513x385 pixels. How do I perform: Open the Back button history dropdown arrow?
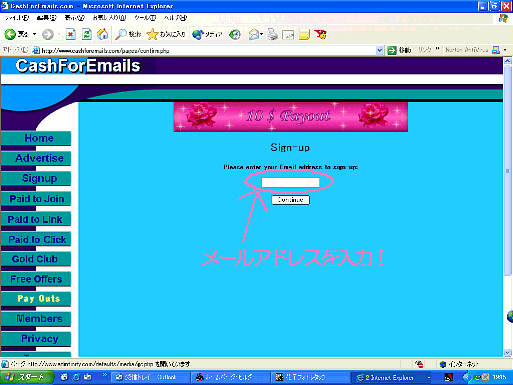tap(34, 34)
